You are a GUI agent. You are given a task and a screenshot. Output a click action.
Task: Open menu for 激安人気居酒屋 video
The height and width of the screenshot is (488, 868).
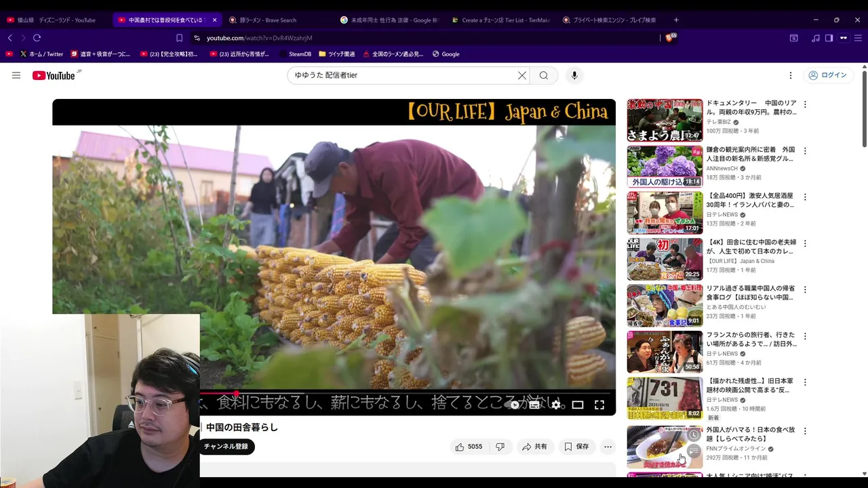[805, 197]
